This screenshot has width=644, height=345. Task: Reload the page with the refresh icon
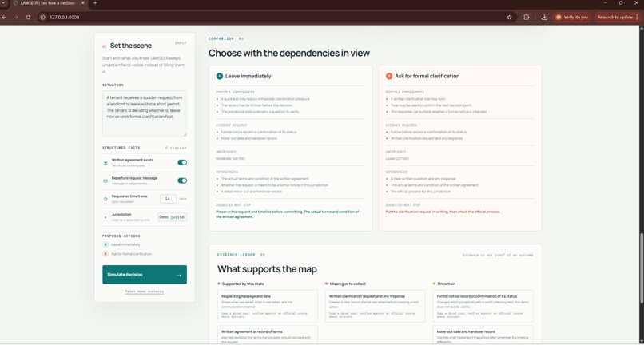pyautogui.click(x=28, y=18)
